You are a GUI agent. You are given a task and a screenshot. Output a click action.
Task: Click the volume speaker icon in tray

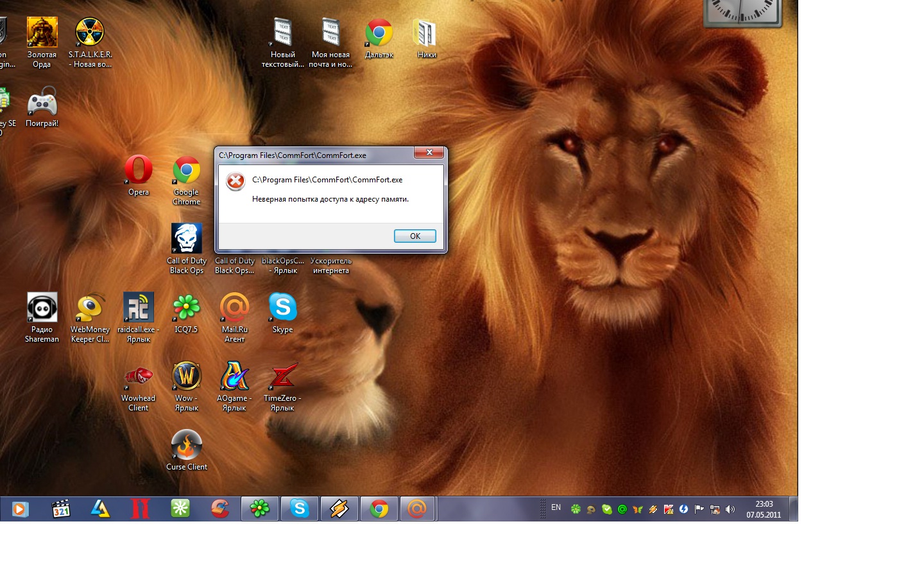730,509
